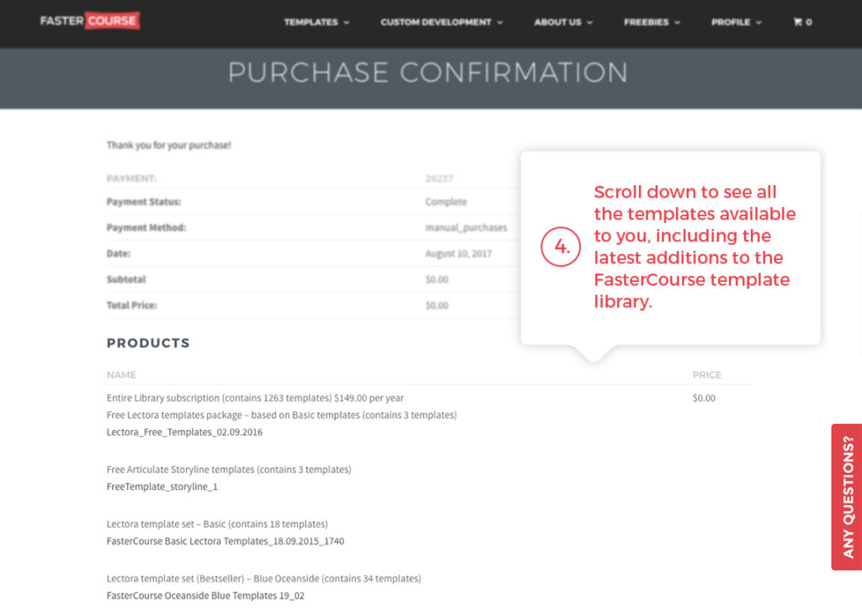Select the Name column header
Viewport: 862px width, 616px height.
[x=121, y=374]
